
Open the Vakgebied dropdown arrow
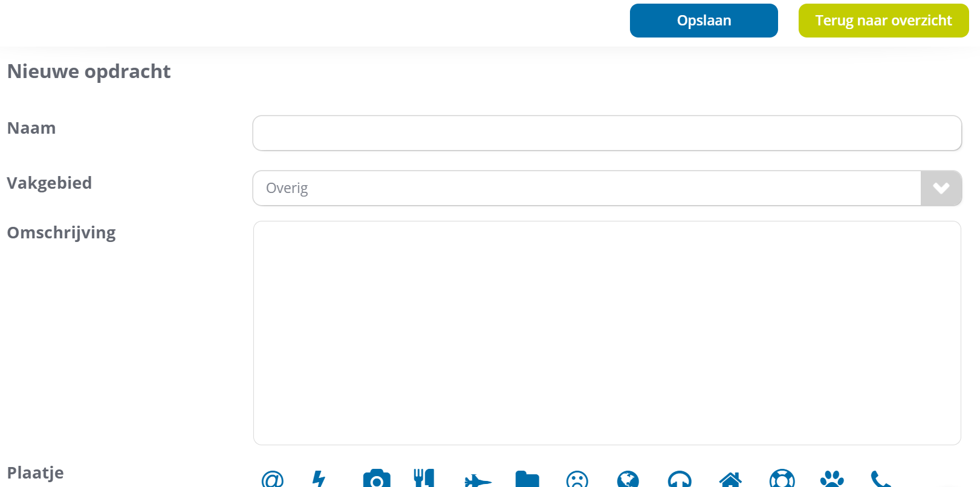[x=941, y=188]
